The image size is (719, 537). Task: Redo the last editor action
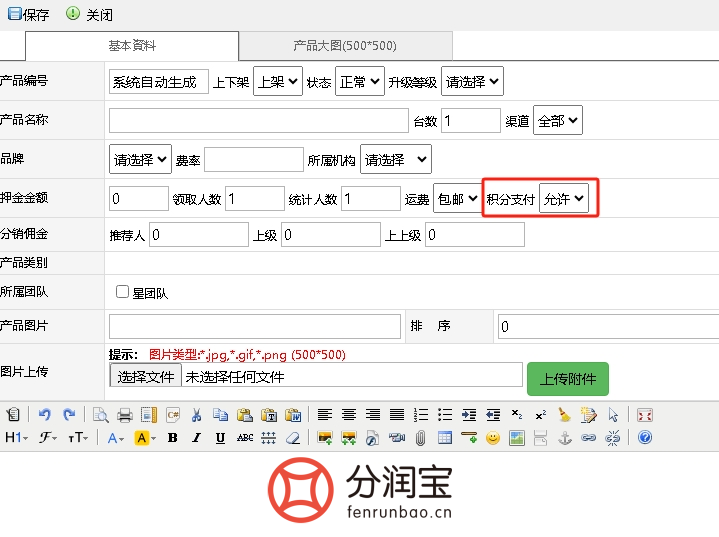69,415
